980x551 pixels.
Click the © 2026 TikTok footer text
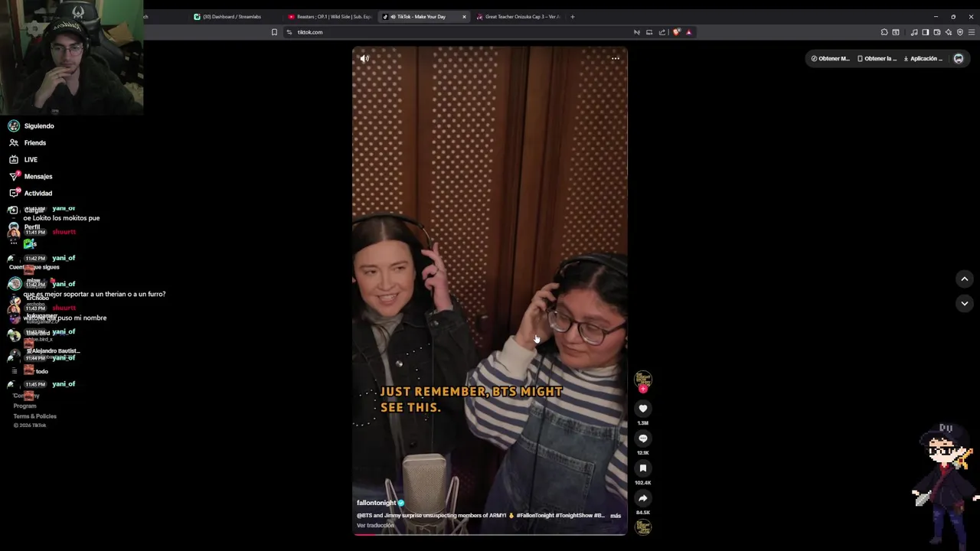[30, 425]
